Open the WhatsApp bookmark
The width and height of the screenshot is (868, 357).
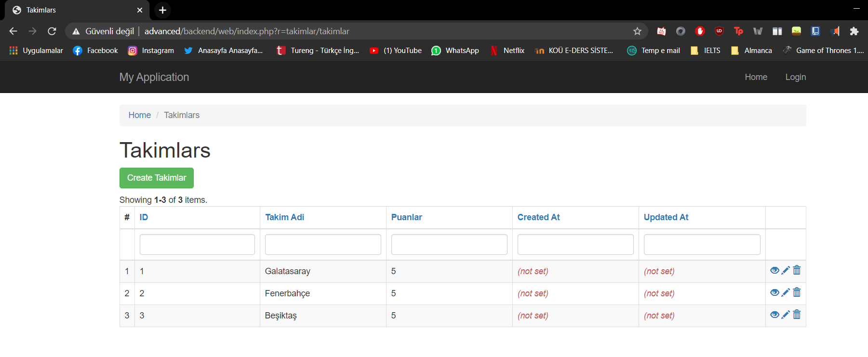[x=455, y=51]
